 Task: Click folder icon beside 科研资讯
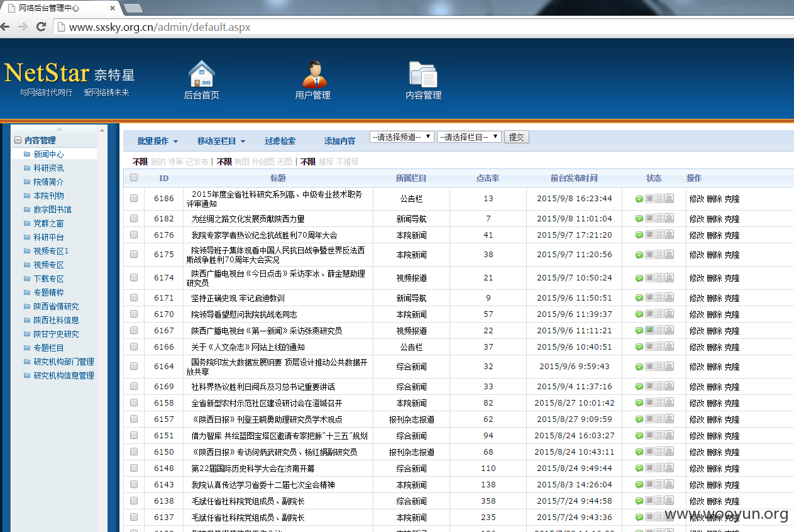click(27, 168)
